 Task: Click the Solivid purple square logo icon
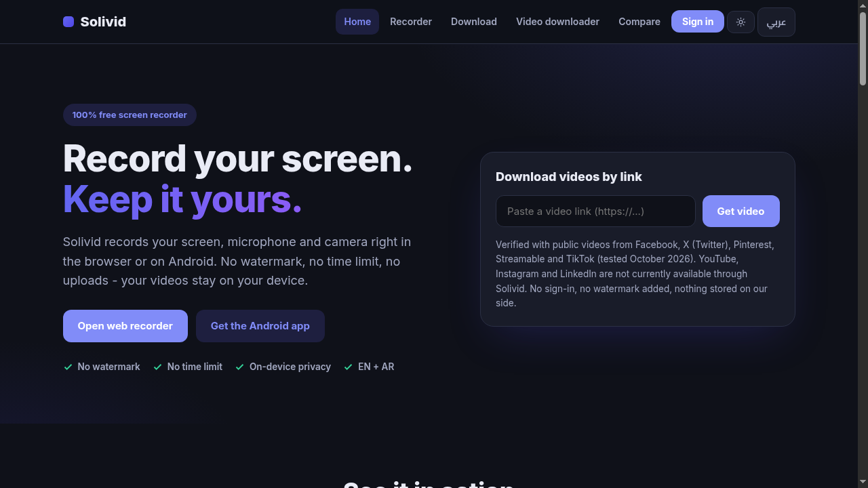click(x=68, y=22)
